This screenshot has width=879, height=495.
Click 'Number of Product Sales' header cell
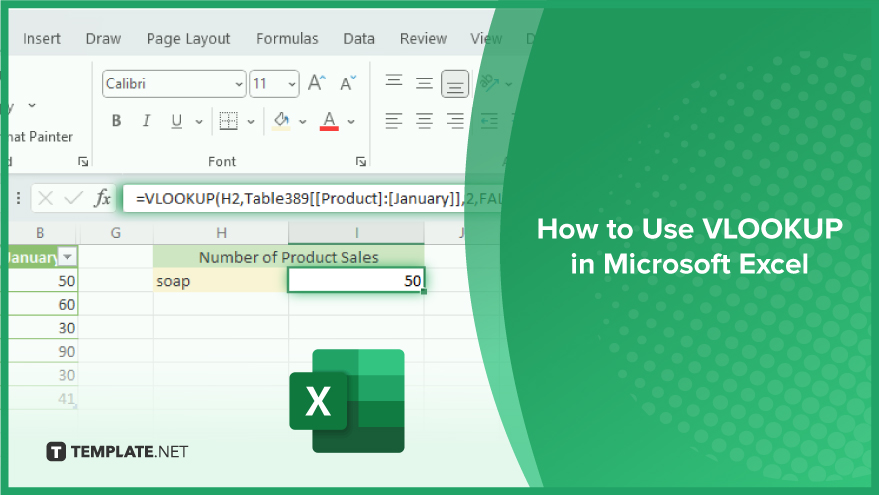(x=289, y=257)
